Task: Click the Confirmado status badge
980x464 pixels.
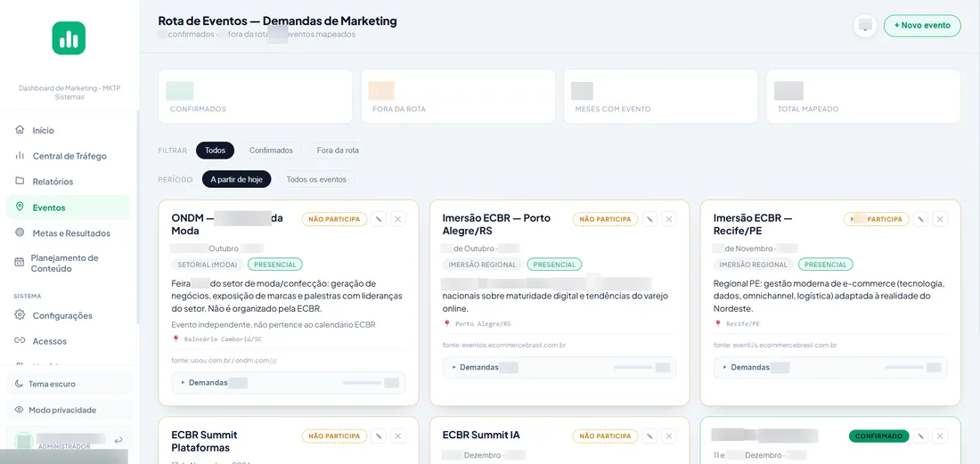Action: pyautogui.click(x=878, y=436)
